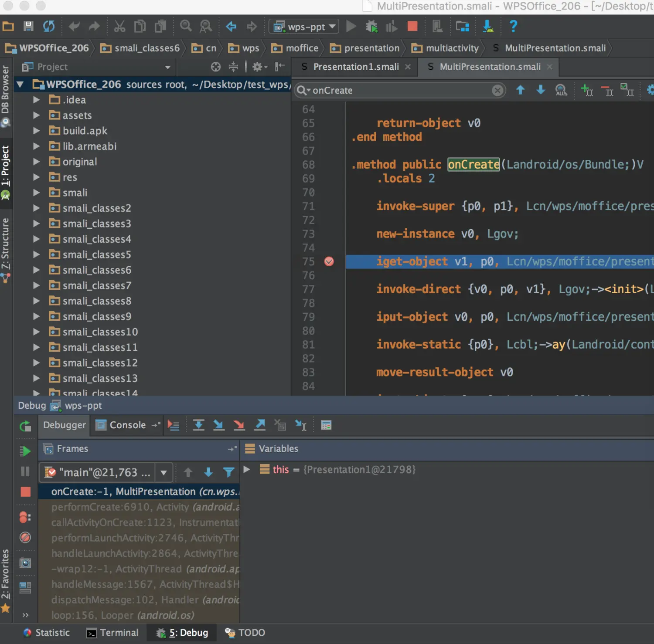Screen dimensions: 654x644
Task: Expand the 'this' variable node
Action: coord(246,469)
